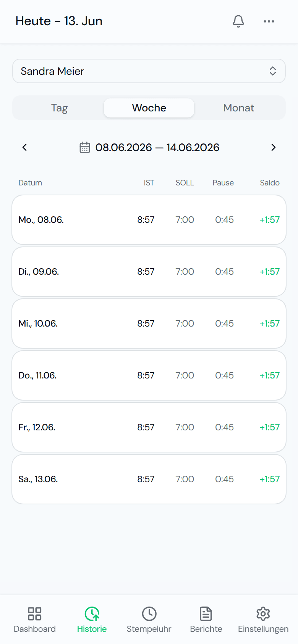Screen dimensions: 298x644
Task: Go to next week with right chevron
Action: pos(274,147)
